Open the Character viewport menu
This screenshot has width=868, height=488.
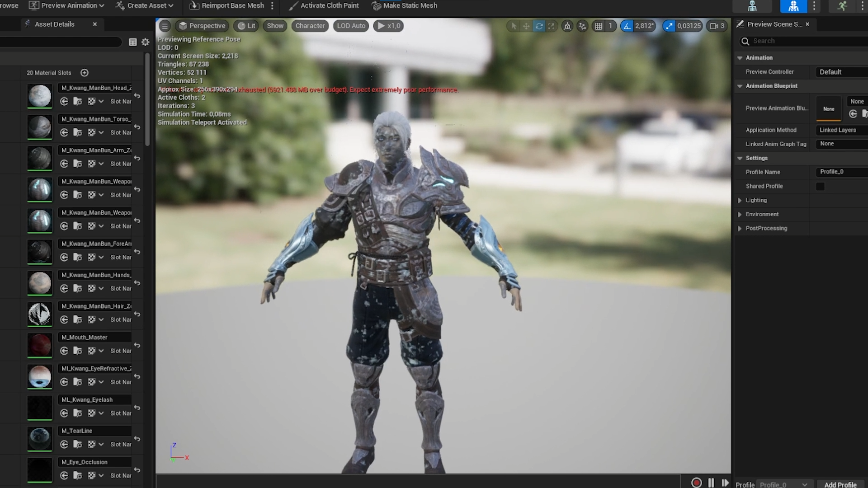pos(310,26)
